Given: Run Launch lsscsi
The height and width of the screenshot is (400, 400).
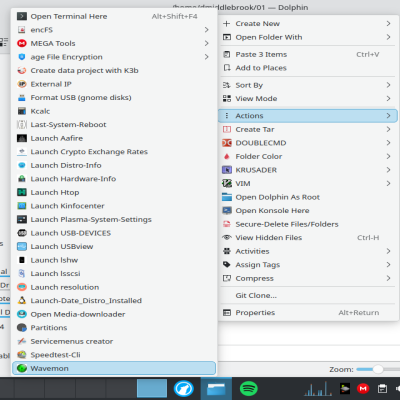Looking at the screenshot, I should pyautogui.click(x=114, y=274).
